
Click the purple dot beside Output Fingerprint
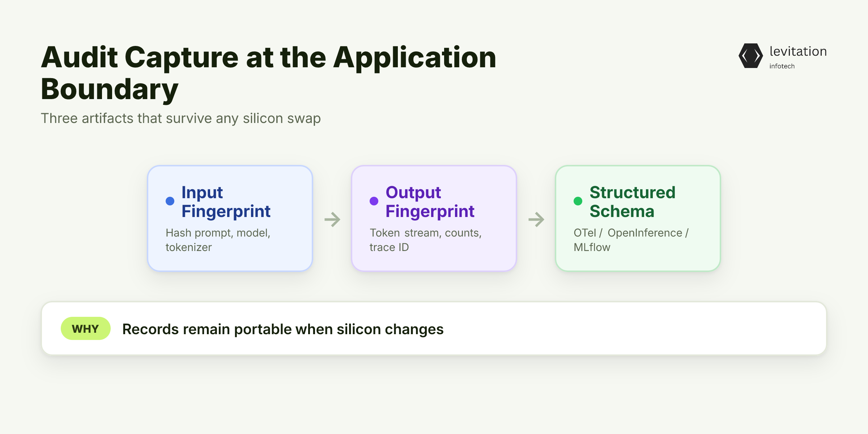(x=374, y=201)
